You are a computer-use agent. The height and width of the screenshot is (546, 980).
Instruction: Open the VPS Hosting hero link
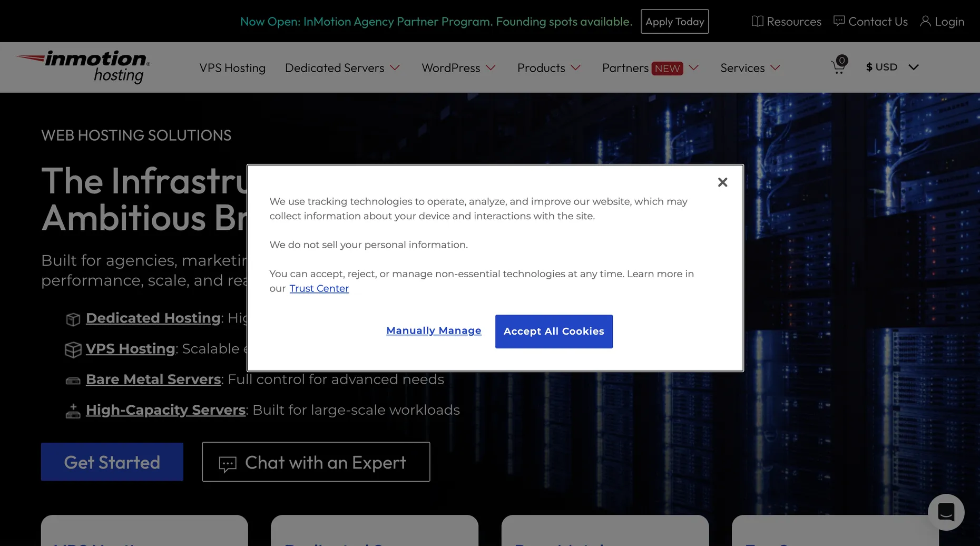tap(130, 348)
